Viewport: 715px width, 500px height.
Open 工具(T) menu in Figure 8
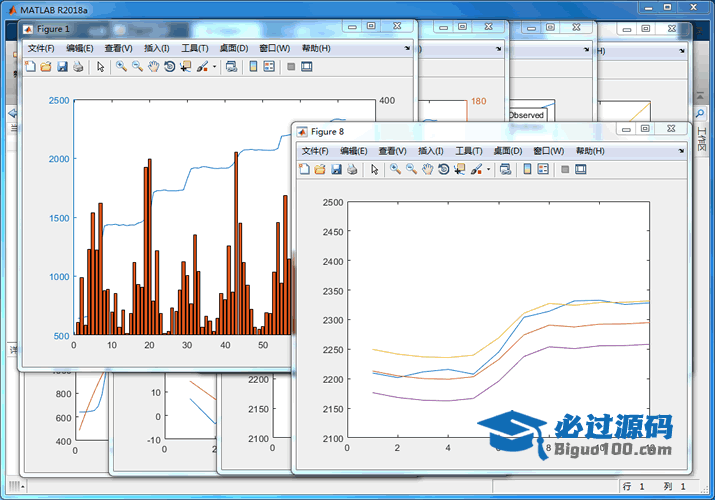tap(469, 151)
